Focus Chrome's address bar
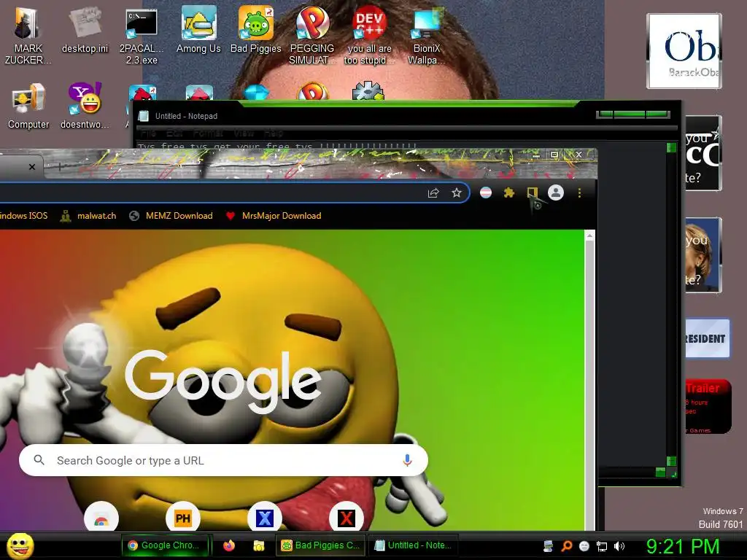 (x=209, y=192)
